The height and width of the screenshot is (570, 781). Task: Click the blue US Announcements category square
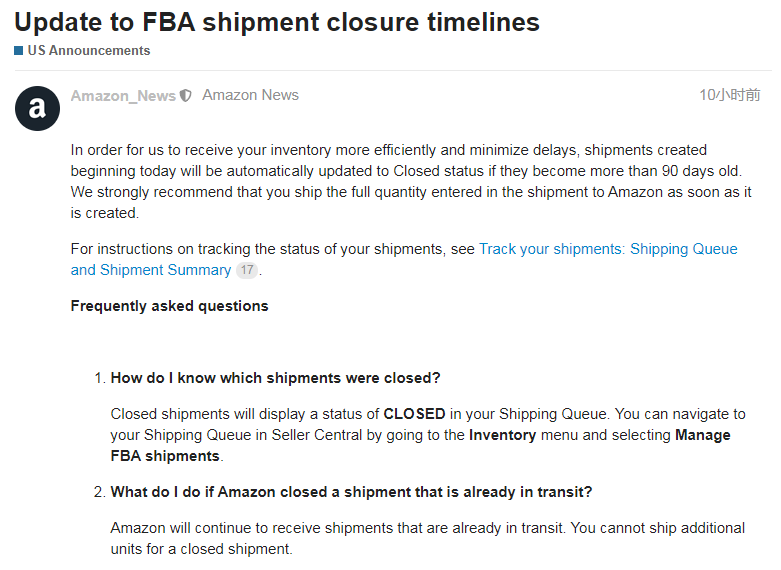[x=18, y=50]
